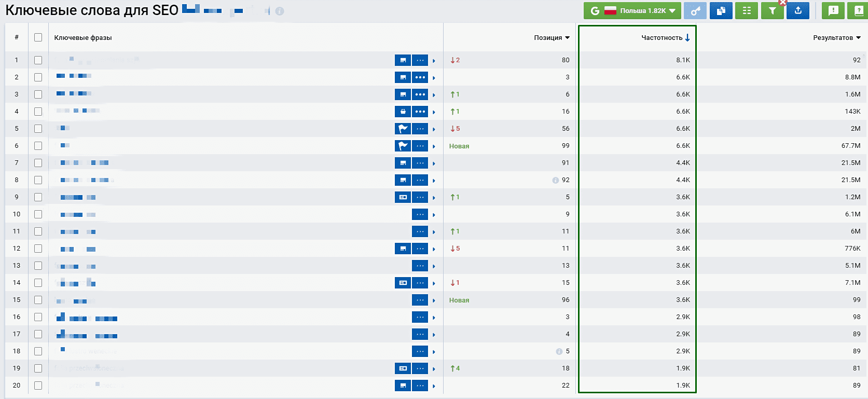Expand the arrow next to row 16 dots

click(434, 318)
